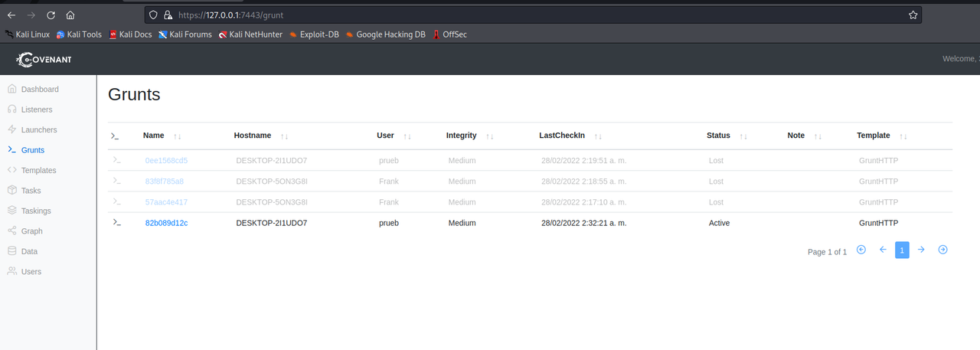Open the Tasks sidebar item
The width and height of the screenshot is (980, 350).
24,190
